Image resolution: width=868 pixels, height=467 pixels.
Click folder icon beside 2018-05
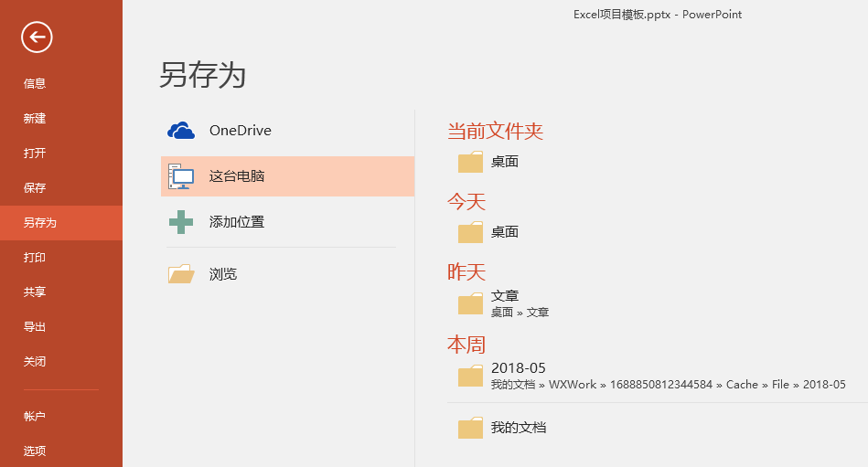[470, 376]
